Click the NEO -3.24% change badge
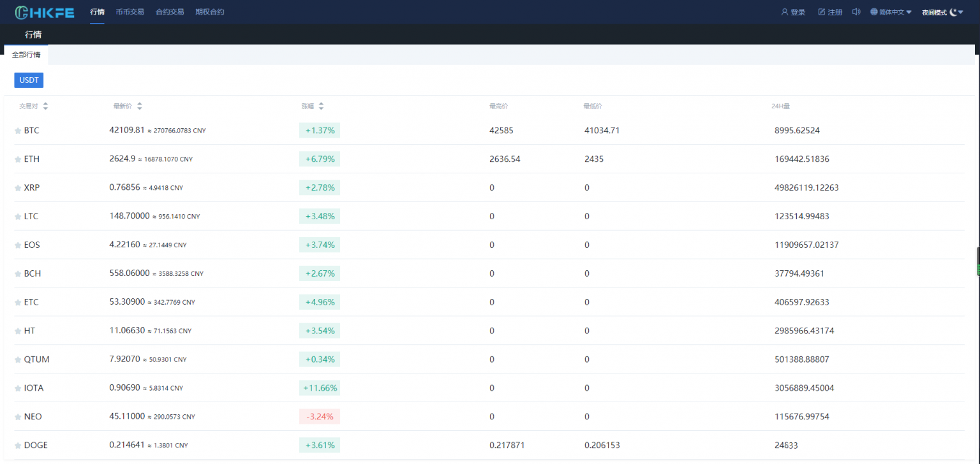 pos(320,417)
